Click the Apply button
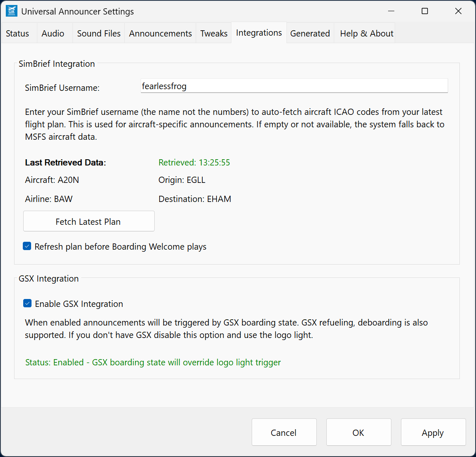This screenshot has width=476, height=457. coord(433,433)
